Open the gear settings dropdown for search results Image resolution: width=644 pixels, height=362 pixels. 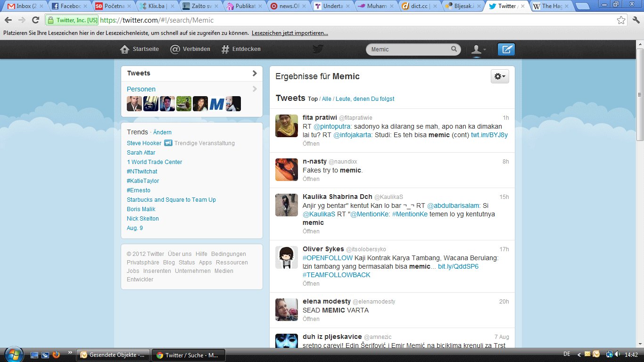coord(500,76)
